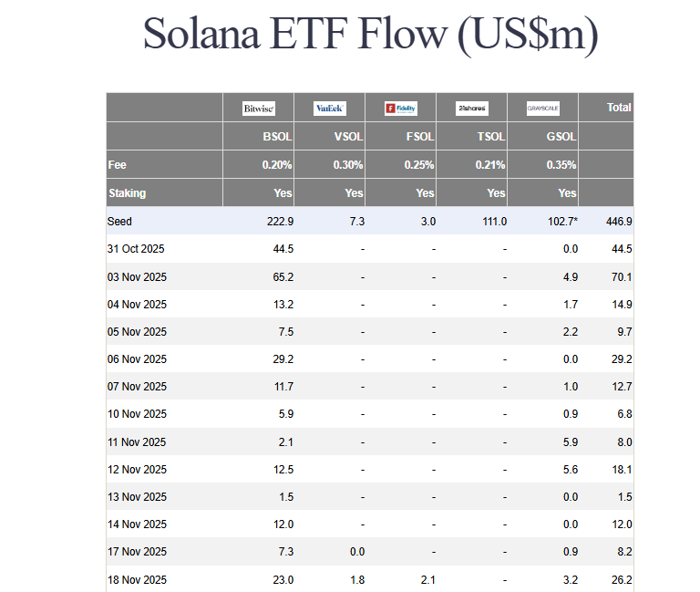This screenshot has height=592, width=700.
Task: Select the BSOL ticker column header
Action: (x=276, y=137)
